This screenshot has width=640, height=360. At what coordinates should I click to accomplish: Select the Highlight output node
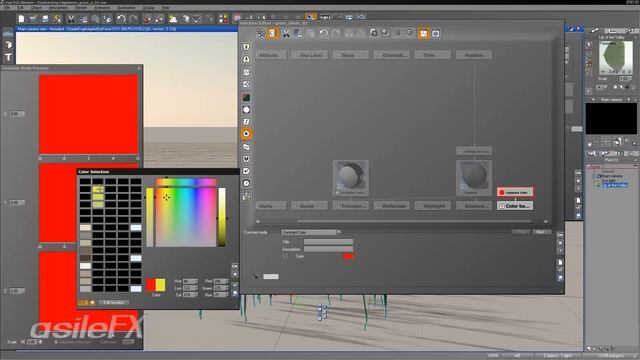[x=433, y=206]
